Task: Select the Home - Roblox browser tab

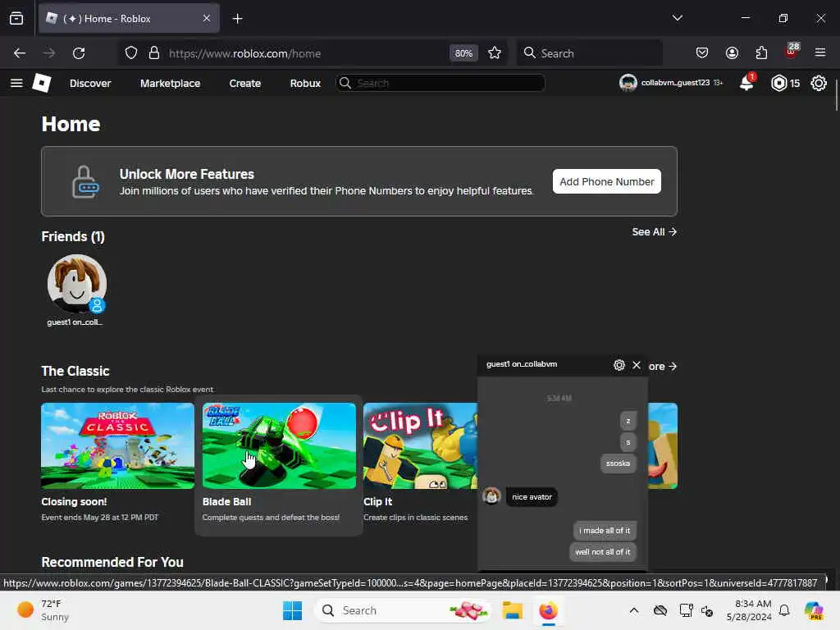Action: click(x=129, y=19)
